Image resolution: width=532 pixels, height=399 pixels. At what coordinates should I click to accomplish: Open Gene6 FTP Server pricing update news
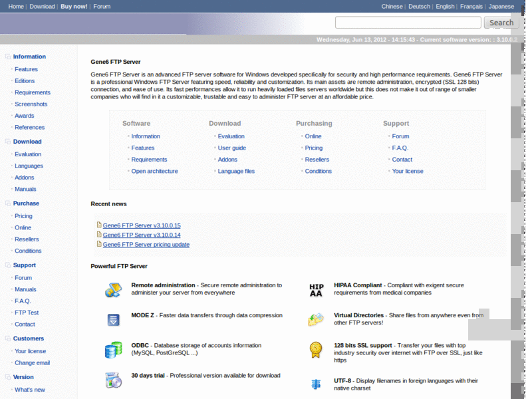pos(146,245)
